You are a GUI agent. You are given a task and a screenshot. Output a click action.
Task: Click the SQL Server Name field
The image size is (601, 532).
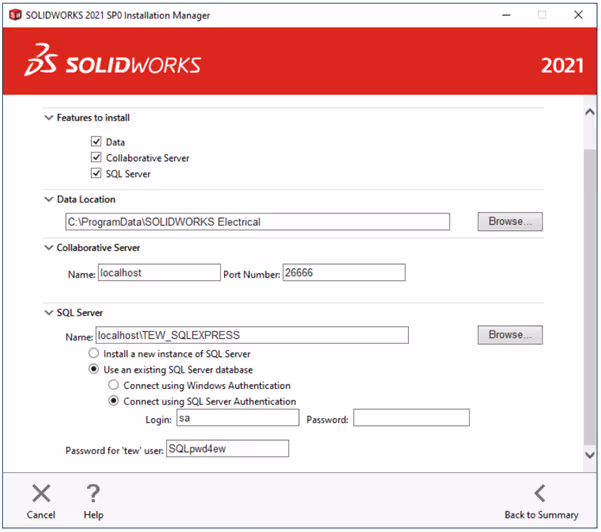tap(252, 335)
